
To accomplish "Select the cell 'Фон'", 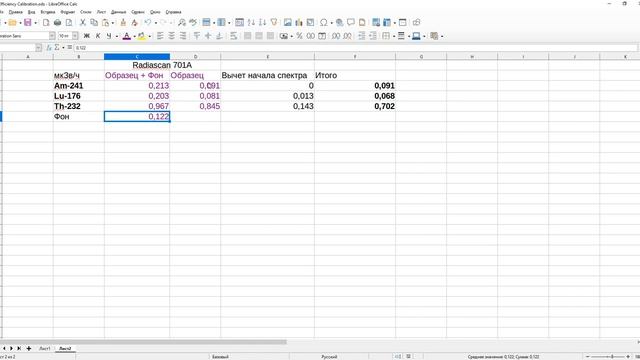I will (78, 116).
